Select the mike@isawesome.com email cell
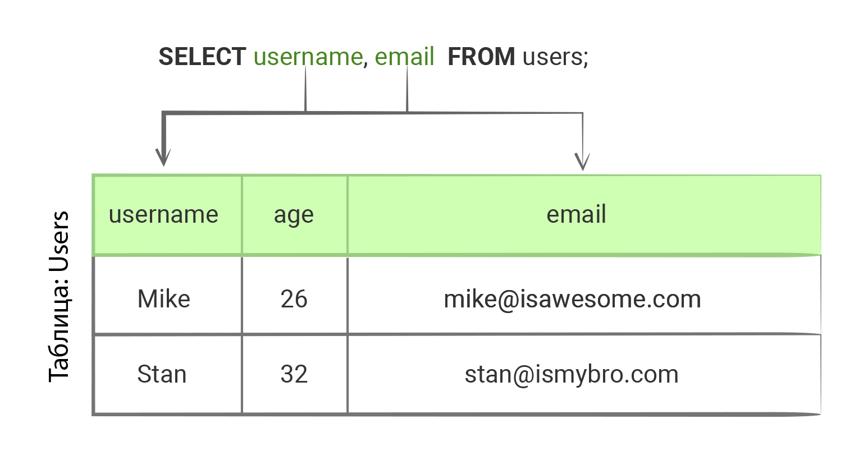The height and width of the screenshot is (460, 868). (572, 299)
